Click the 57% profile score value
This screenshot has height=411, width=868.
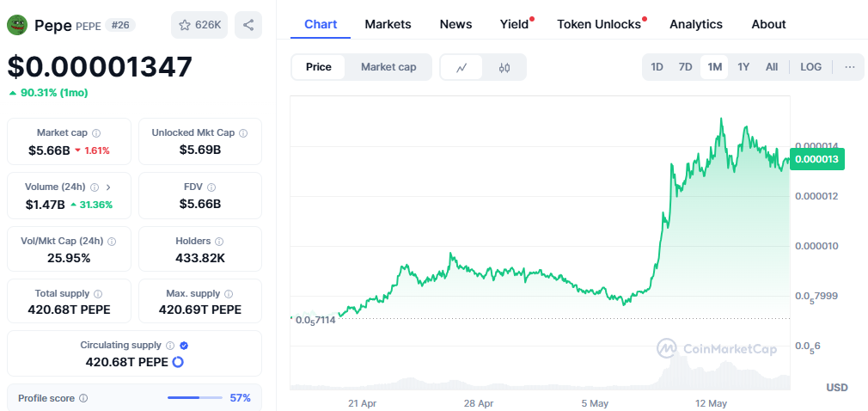241,398
